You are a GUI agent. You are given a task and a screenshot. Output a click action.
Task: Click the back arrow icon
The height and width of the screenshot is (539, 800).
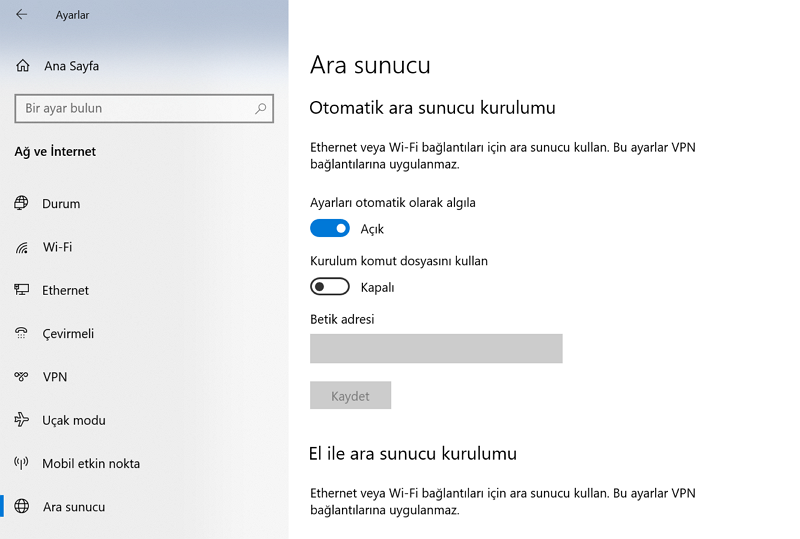(22, 15)
